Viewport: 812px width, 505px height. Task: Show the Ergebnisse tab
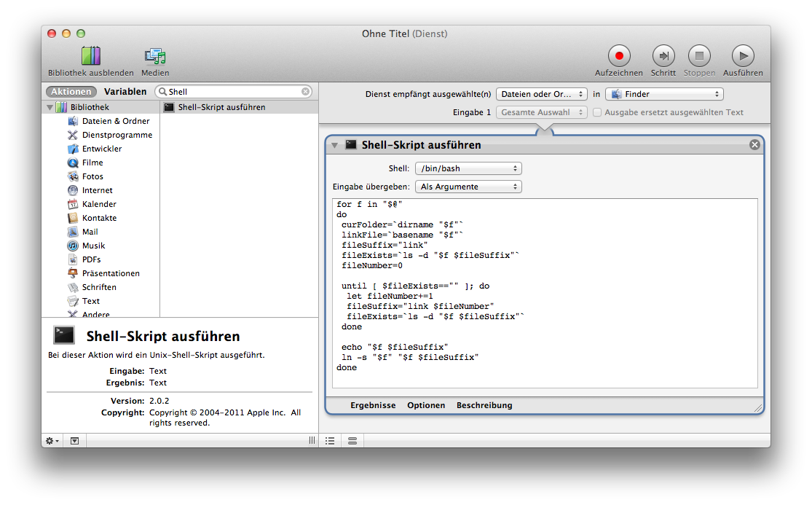click(373, 406)
